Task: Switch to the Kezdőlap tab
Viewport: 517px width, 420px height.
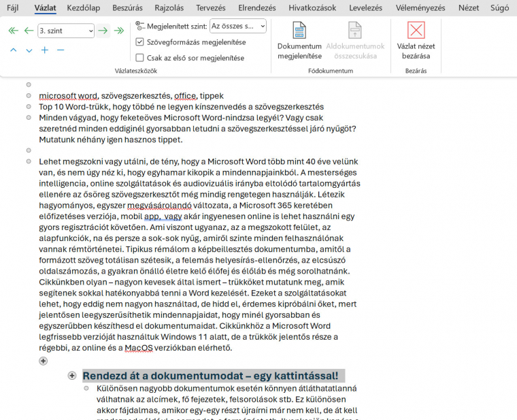Action: pyautogui.click(x=84, y=7)
